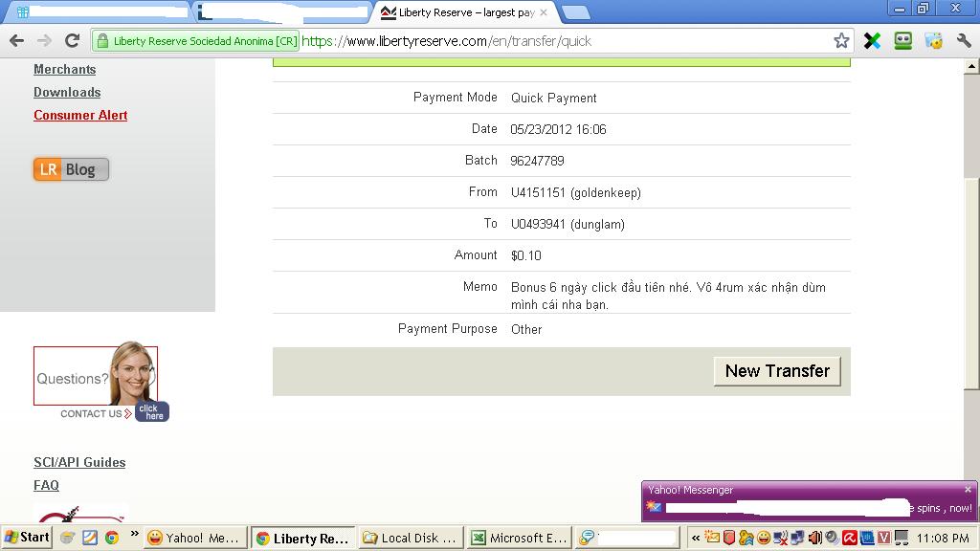Click the Payment Purpose value Other
Screen dimensions: 980x551
click(526, 329)
